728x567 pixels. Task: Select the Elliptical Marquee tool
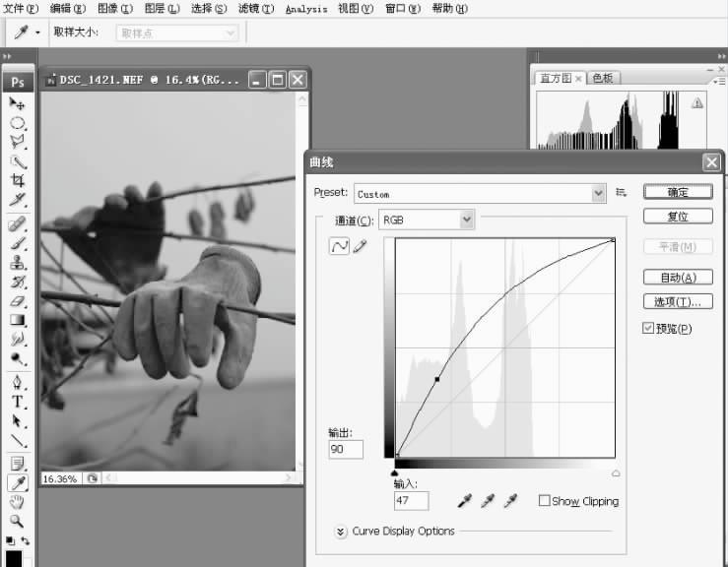17,123
